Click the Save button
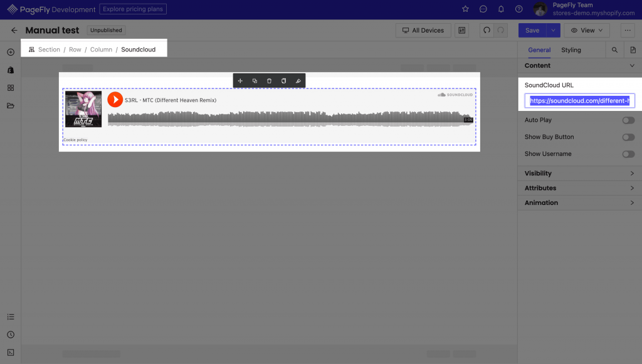Image resolution: width=642 pixels, height=364 pixels. click(x=532, y=30)
